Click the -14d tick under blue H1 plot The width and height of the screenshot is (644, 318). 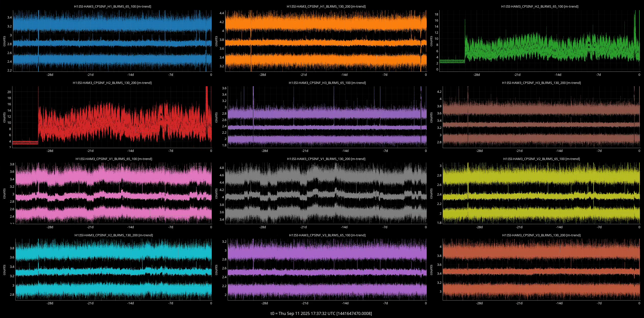tap(130, 75)
